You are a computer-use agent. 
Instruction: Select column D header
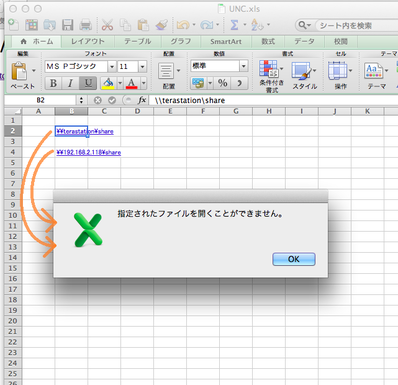[137, 111]
